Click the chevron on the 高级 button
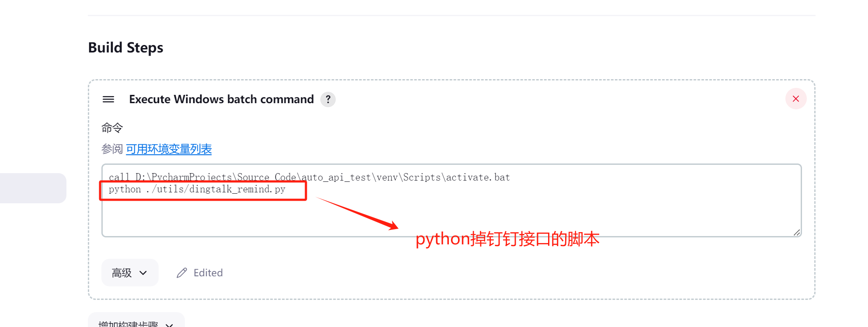868x327 pixels. click(143, 273)
